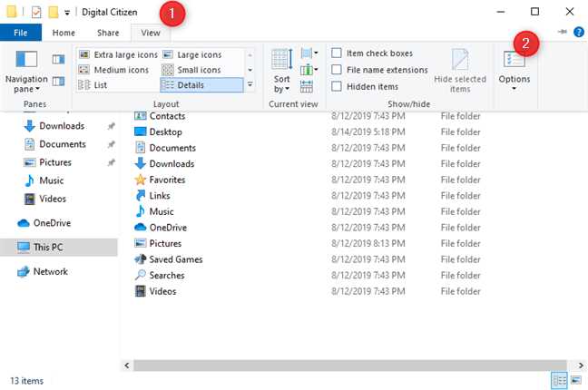Click the New folder quick access icon

click(x=54, y=13)
